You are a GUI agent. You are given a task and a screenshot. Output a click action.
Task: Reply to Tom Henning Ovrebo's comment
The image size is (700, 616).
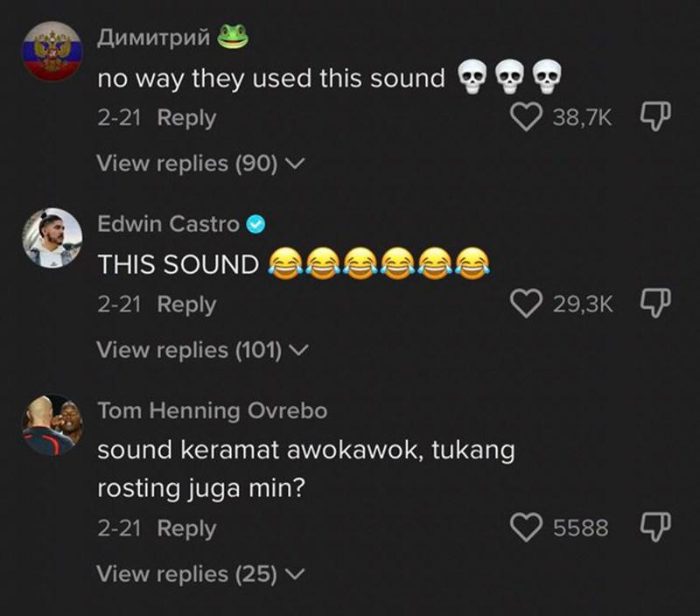186,528
